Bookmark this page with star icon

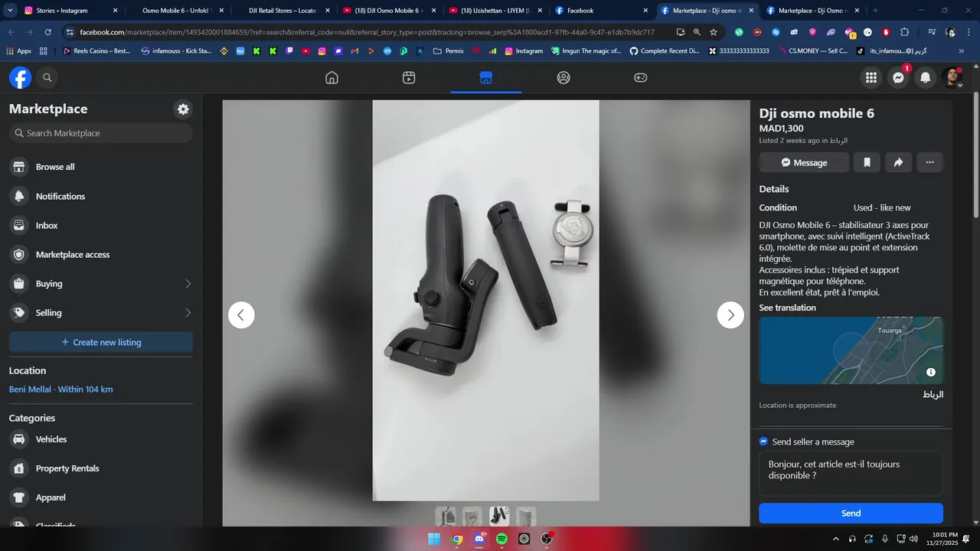(x=714, y=32)
